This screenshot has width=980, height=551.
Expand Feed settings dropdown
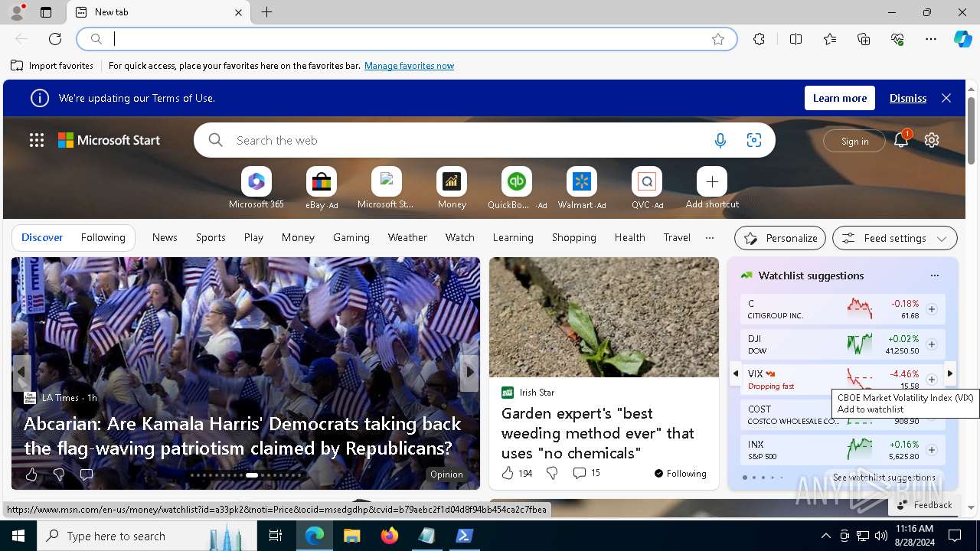click(x=894, y=238)
